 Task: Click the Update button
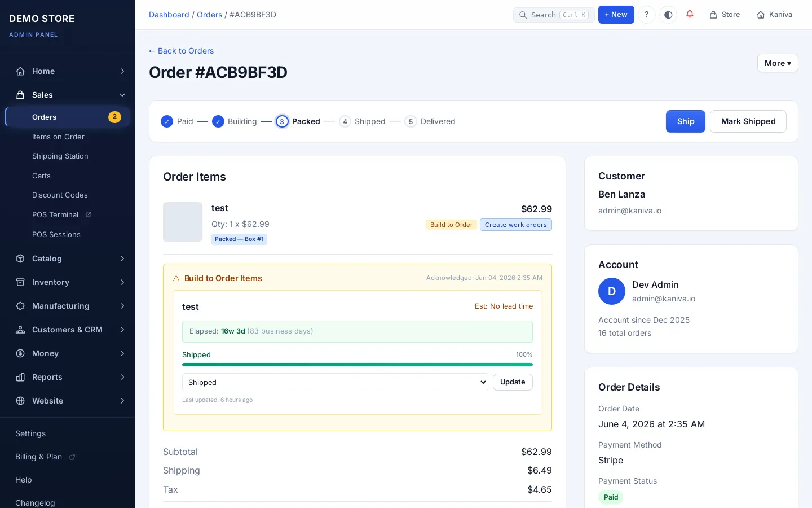pyautogui.click(x=513, y=382)
